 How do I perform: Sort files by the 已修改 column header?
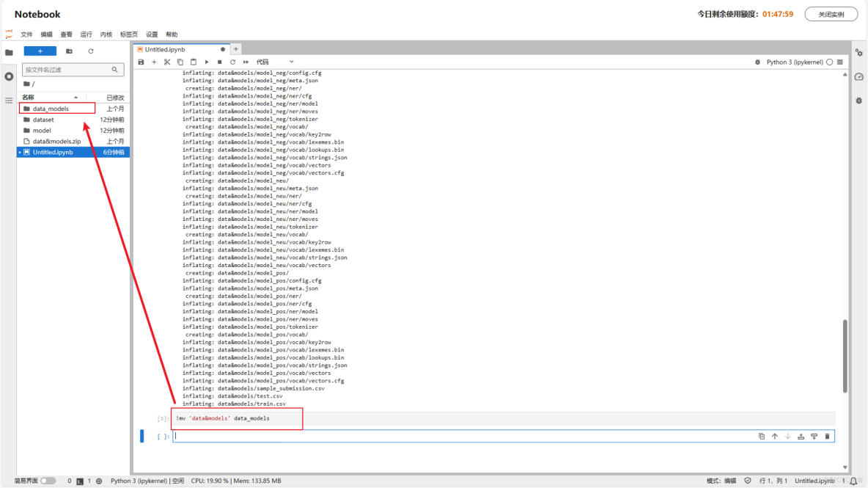pyautogui.click(x=108, y=98)
